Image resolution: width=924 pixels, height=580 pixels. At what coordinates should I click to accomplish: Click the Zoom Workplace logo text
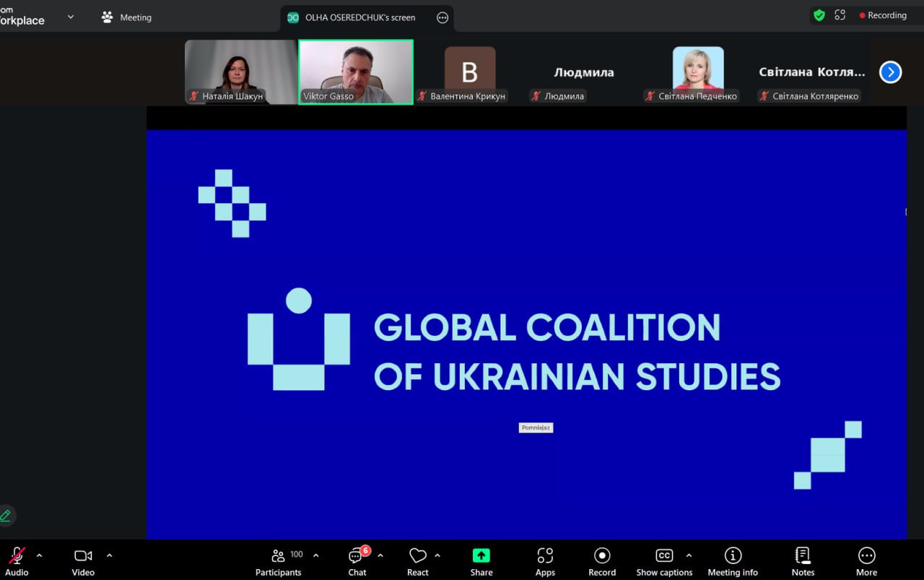(x=22, y=16)
